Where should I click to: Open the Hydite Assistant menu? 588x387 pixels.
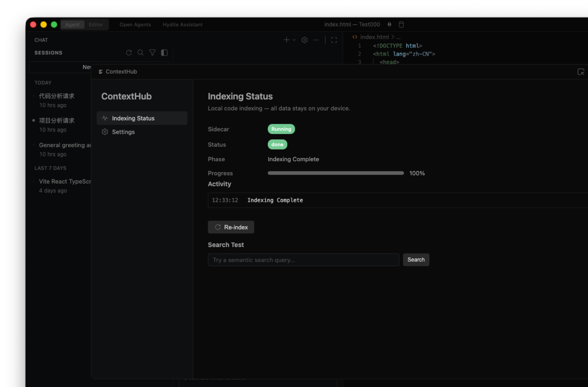point(182,25)
